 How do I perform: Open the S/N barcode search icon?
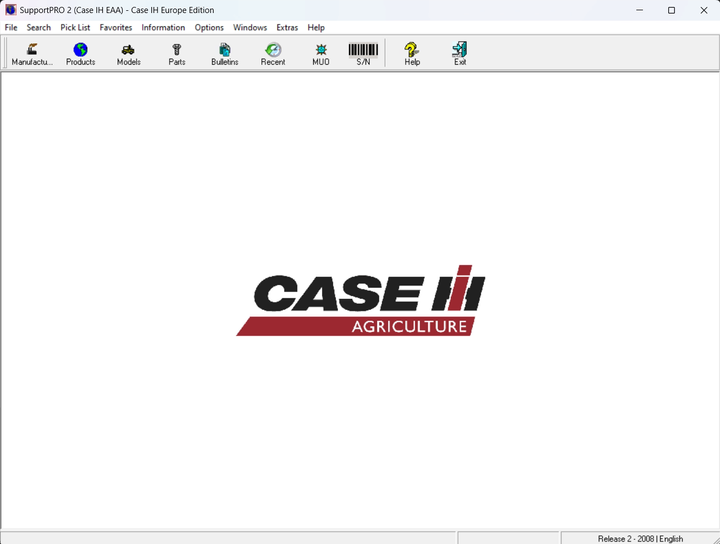click(363, 54)
